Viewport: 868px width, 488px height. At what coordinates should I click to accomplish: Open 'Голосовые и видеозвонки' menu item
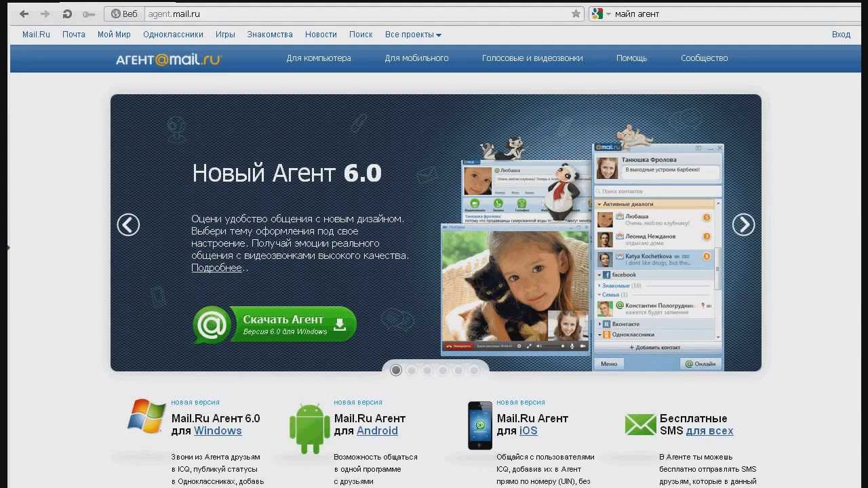pyautogui.click(x=532, y=58)
